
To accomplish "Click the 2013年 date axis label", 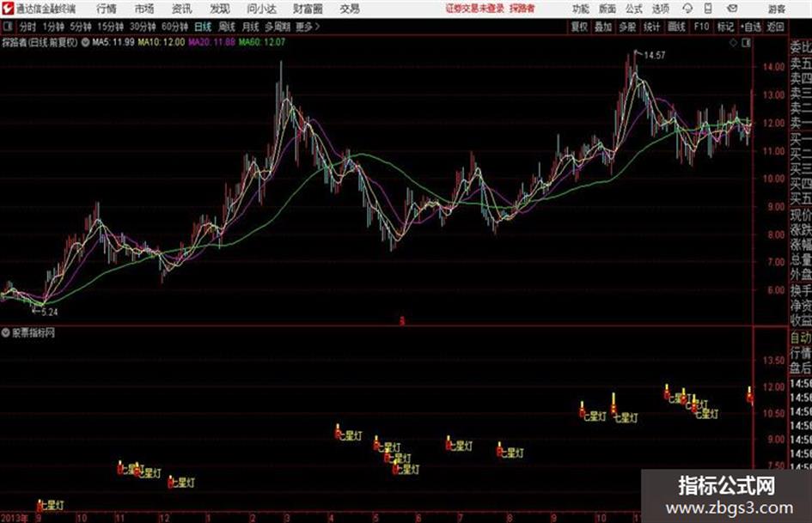I will [x=14, y=518].
